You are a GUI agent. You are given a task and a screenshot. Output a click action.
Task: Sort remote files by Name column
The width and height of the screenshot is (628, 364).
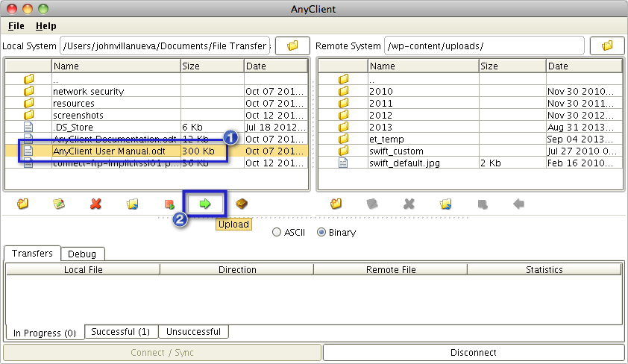pos(424,66)
